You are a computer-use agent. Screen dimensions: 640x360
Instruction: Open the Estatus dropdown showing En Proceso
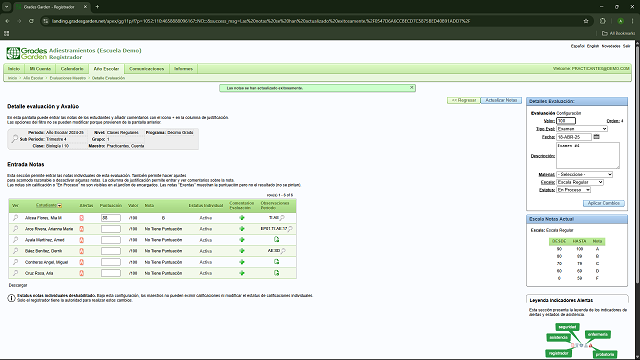(x=573, y=190)
